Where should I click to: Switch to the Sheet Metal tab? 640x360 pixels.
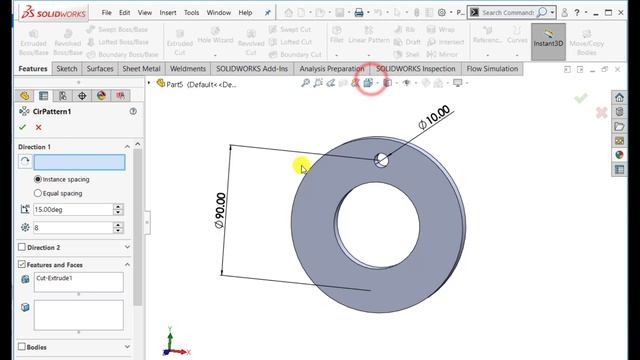pyautogui.click(x=141, y=69)
